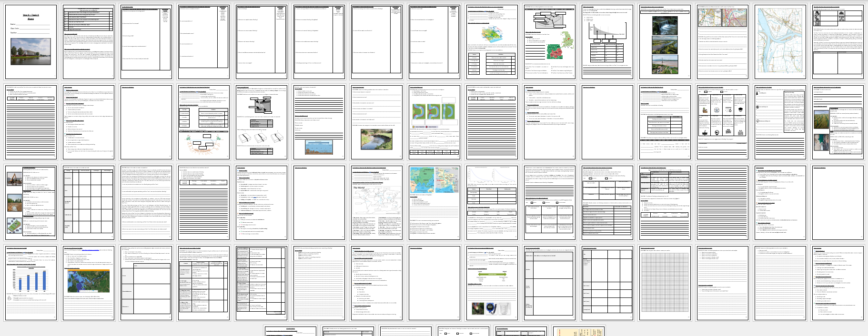The width and height of the screenshot is (868, 336).
Task: Select the page showing UK map and red-green map
Action: tap(550, 42)
